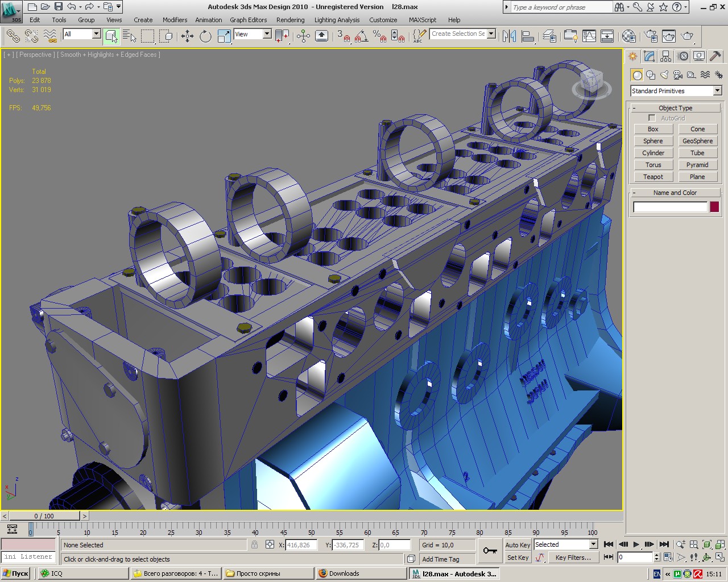Click the Unlink Selection tool

tap(31, 36)
